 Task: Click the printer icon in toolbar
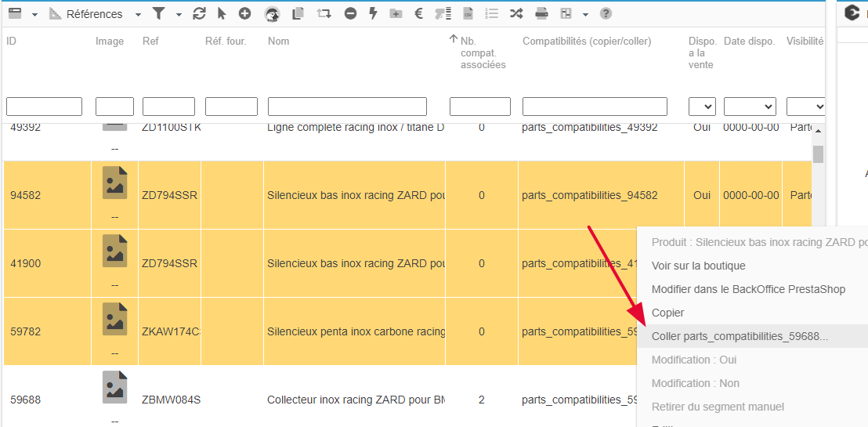tap(541, 14)
